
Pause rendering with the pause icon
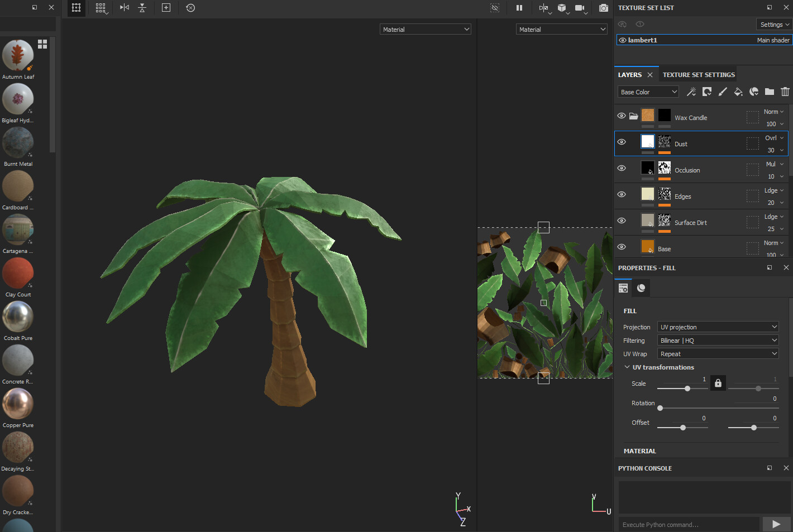[519, 8]
